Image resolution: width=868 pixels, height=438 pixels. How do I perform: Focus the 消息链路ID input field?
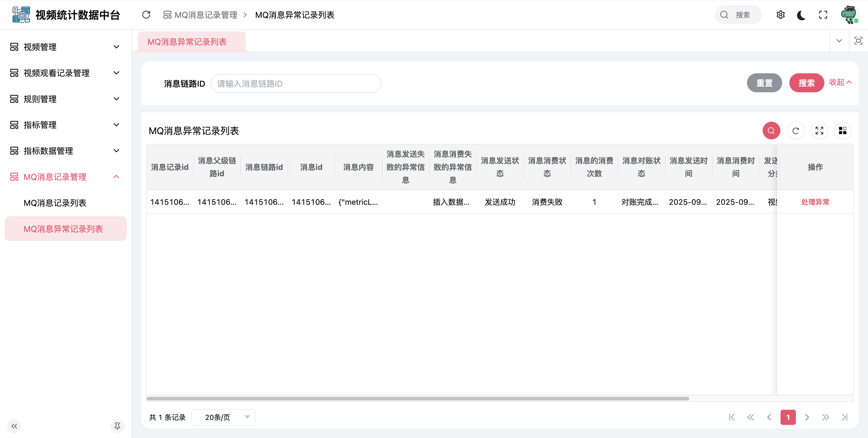(x=295, y=84)
